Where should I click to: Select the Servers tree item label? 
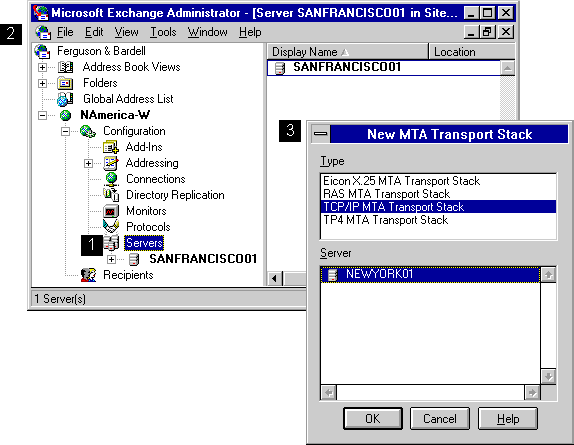144,243
